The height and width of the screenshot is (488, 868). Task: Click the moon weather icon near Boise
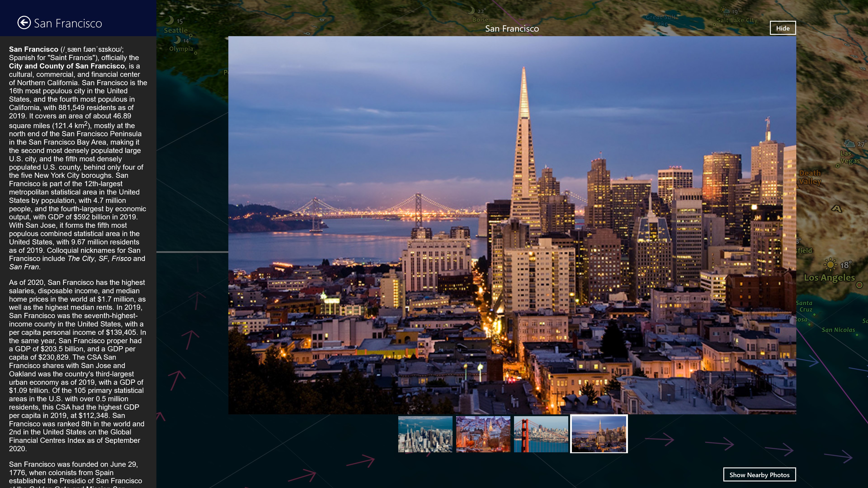471,10
